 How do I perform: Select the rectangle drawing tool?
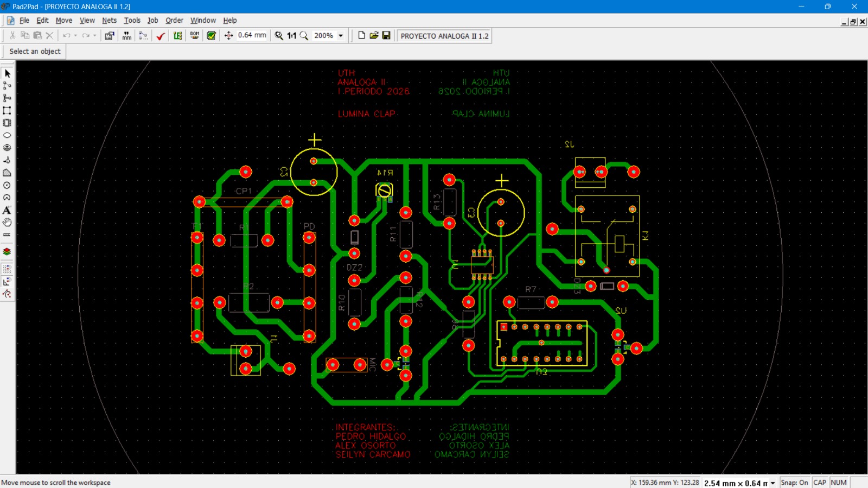pos(7,111)
